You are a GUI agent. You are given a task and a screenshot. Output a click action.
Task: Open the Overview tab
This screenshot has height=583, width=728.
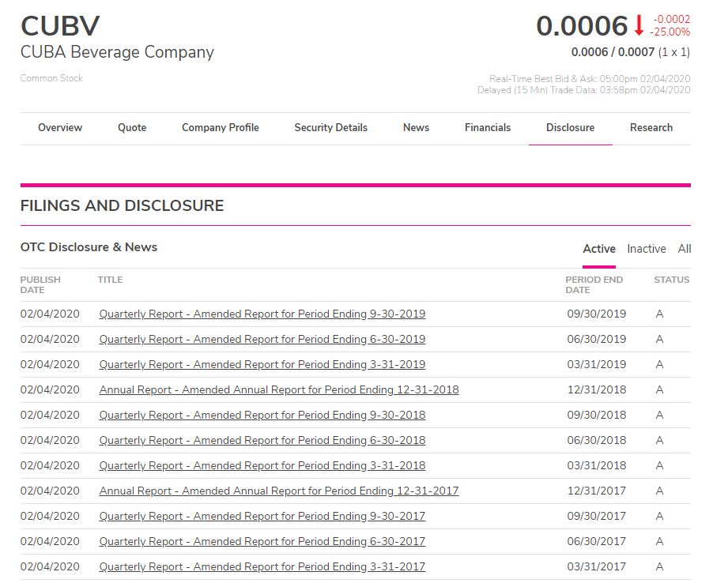click(60, 128)
